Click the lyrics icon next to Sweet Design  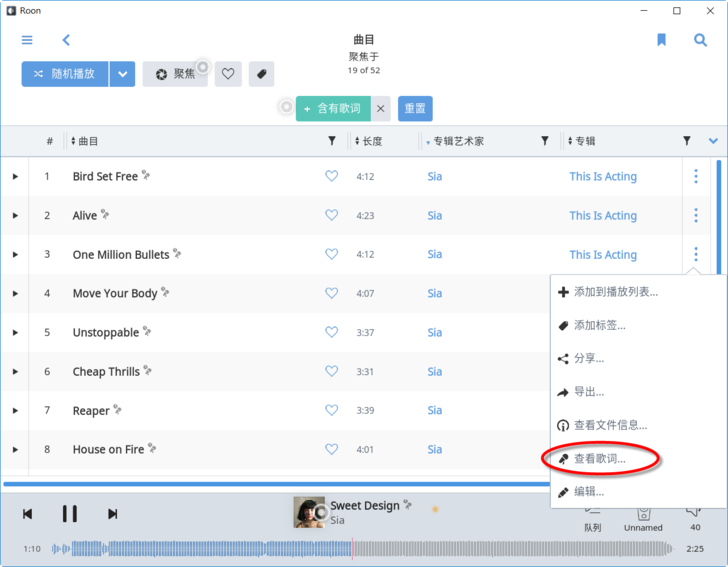(x=408, y=504)
